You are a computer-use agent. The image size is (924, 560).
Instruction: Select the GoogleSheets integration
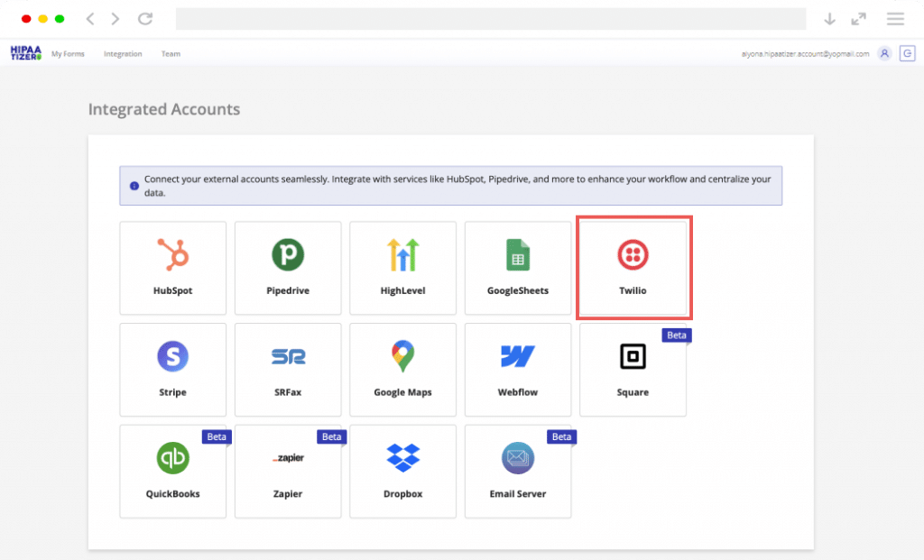(x=517, y=267)
